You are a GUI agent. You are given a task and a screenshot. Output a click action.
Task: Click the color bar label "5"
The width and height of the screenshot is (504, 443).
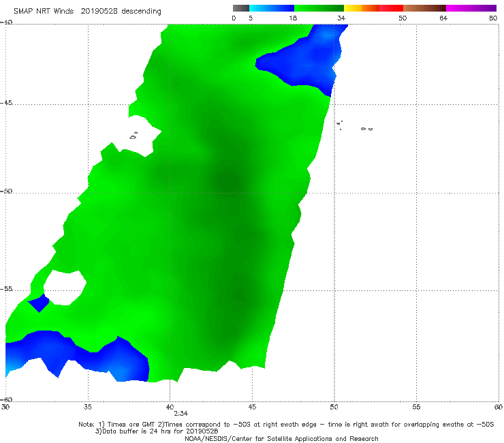(251, 18)
